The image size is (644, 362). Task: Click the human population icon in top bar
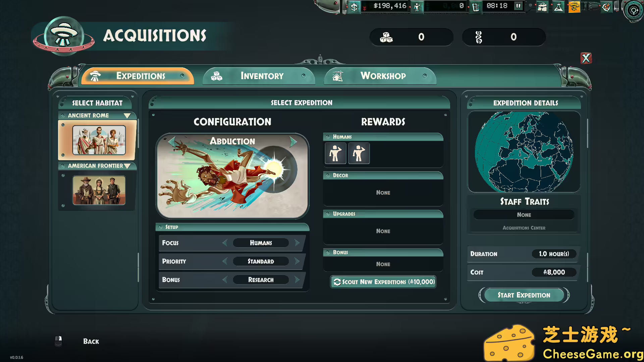click(x=417, y=6)
